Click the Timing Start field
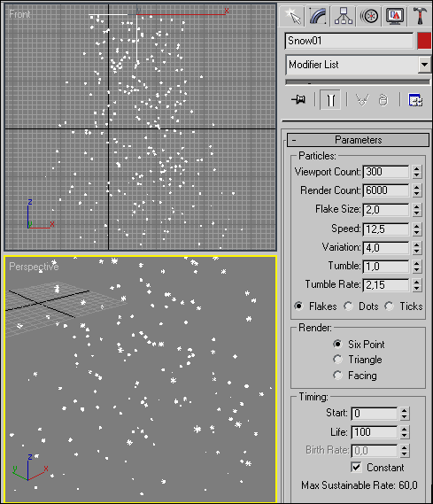The height and width of the screenshot is (504, 433). coord(375,414)
